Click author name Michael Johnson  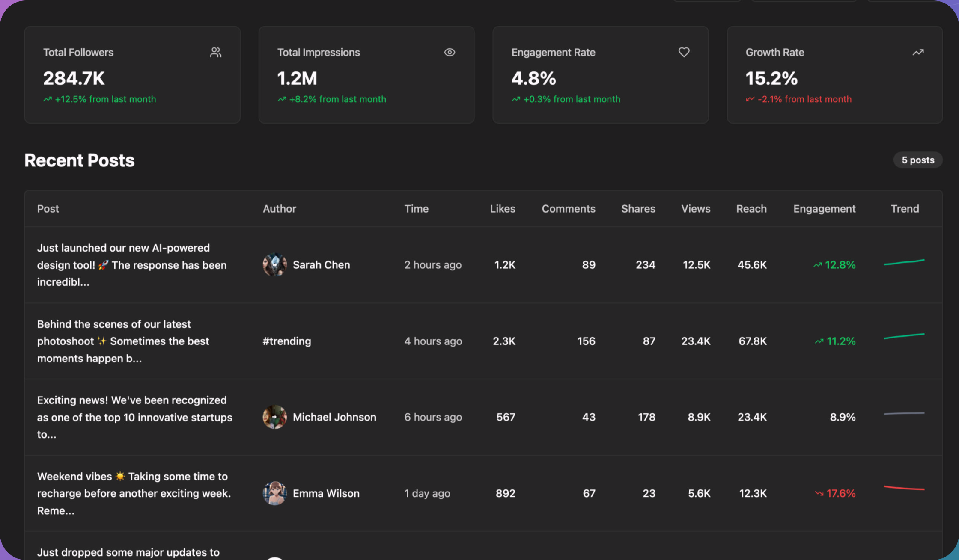[334, 417]
